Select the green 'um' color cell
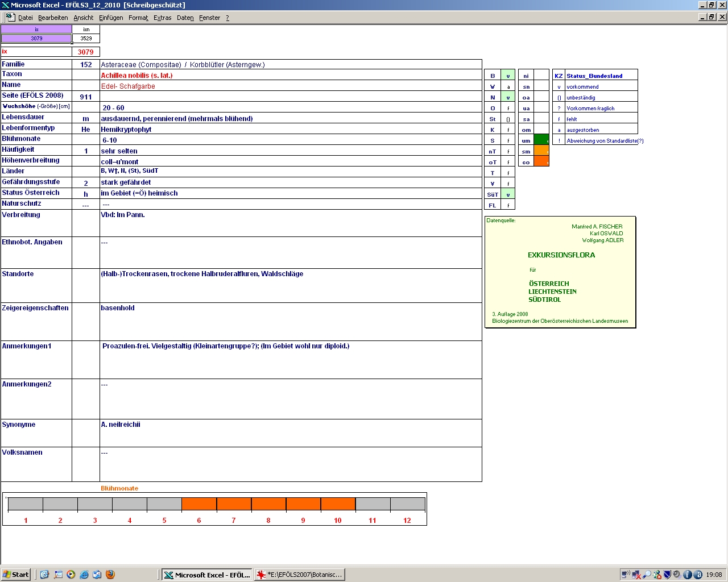This screenshot has width=728, height=582. point(541,140)
